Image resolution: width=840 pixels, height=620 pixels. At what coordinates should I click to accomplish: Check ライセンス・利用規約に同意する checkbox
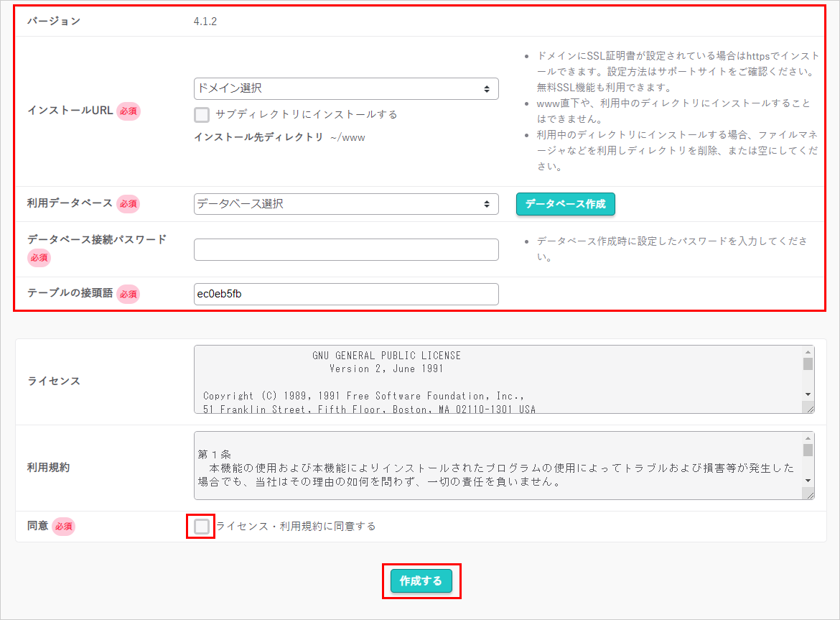pyautogui.click(x=202, y=527)
